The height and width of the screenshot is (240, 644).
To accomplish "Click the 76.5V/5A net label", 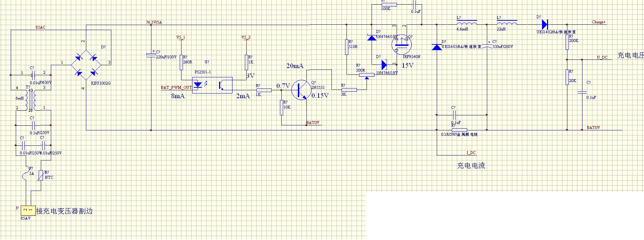I will tap(154, 22).
